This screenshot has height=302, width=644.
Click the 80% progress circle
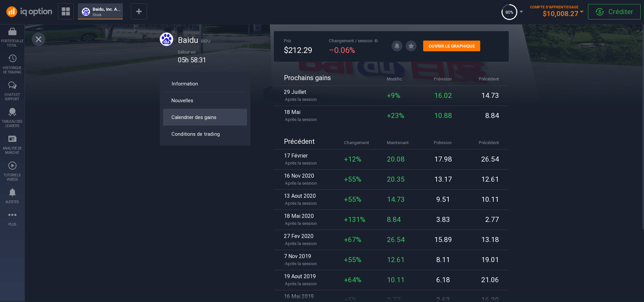(509, 12)
